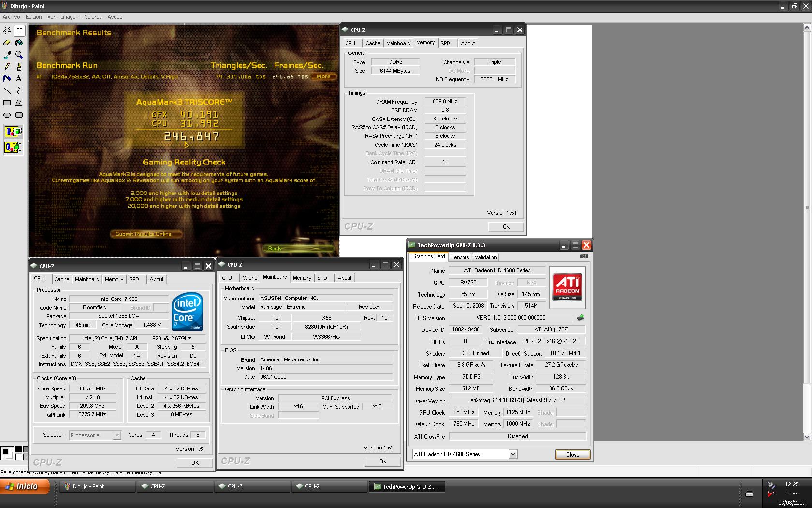The height and width of the screenshot is (508, 812).
Task: Click the GPU-Z BIOS save chip icon
Action: pos(580,318)
